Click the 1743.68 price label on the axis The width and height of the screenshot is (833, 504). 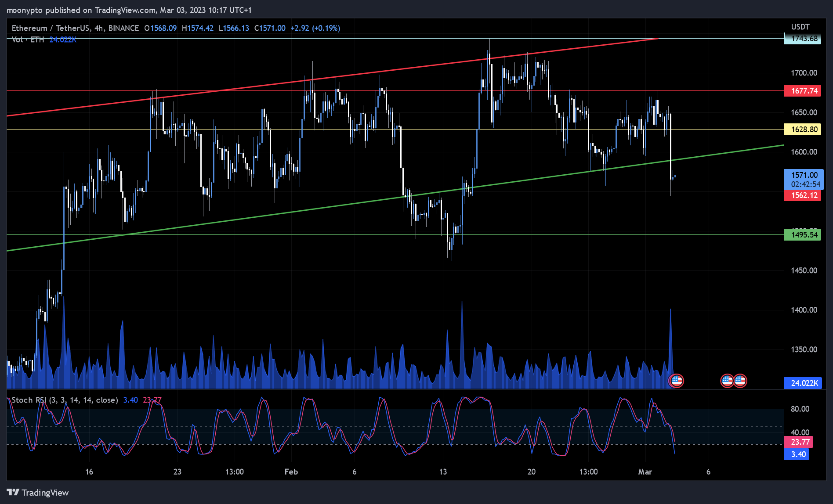click(803, 39)
